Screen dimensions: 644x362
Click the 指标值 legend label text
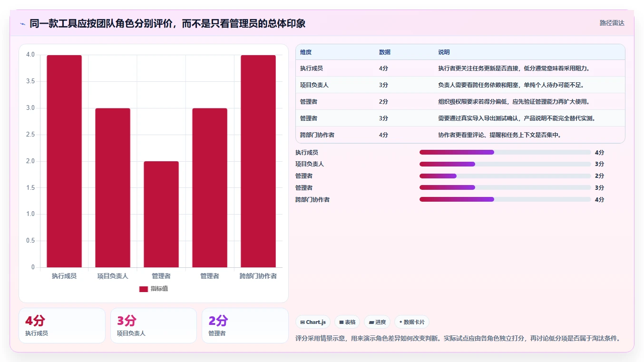pyautogui.click(x=159, y=289)
